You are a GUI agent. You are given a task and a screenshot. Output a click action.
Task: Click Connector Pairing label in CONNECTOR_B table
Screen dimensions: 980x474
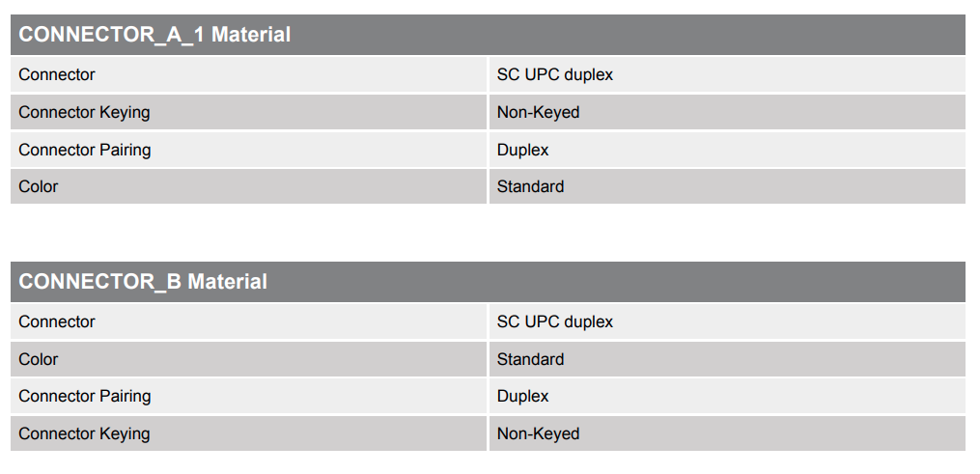coord(84,396)
